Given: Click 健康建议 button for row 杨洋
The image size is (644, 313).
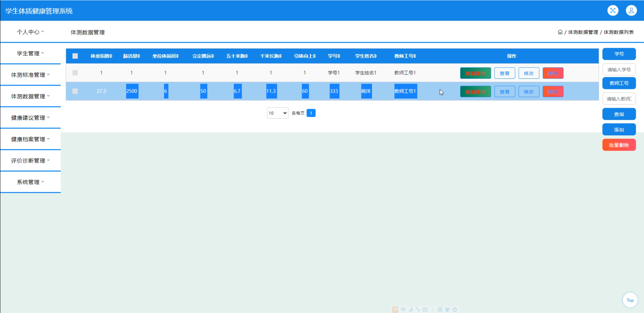Looking at the screenshot, I should click(x=475, y=91).
